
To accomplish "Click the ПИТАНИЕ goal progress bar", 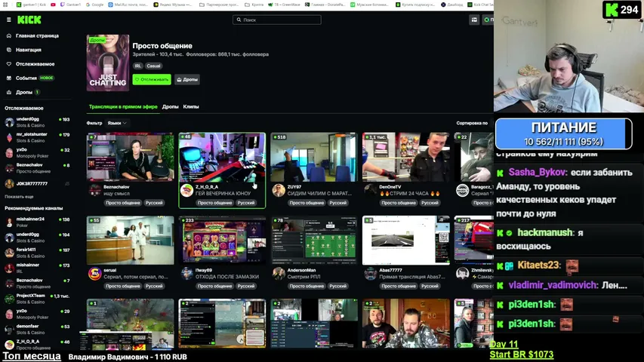I will (x=563, y=133).
